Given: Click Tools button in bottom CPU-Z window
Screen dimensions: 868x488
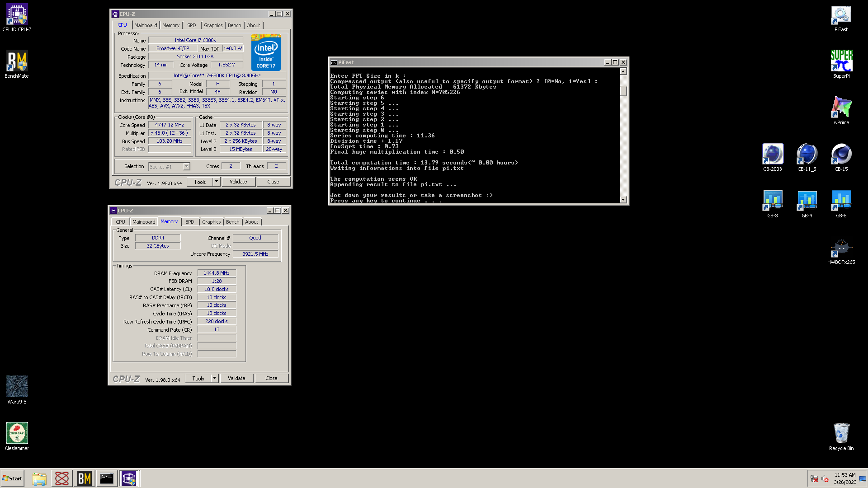Looking at the screenshot, I should click(x=198, y=378).
